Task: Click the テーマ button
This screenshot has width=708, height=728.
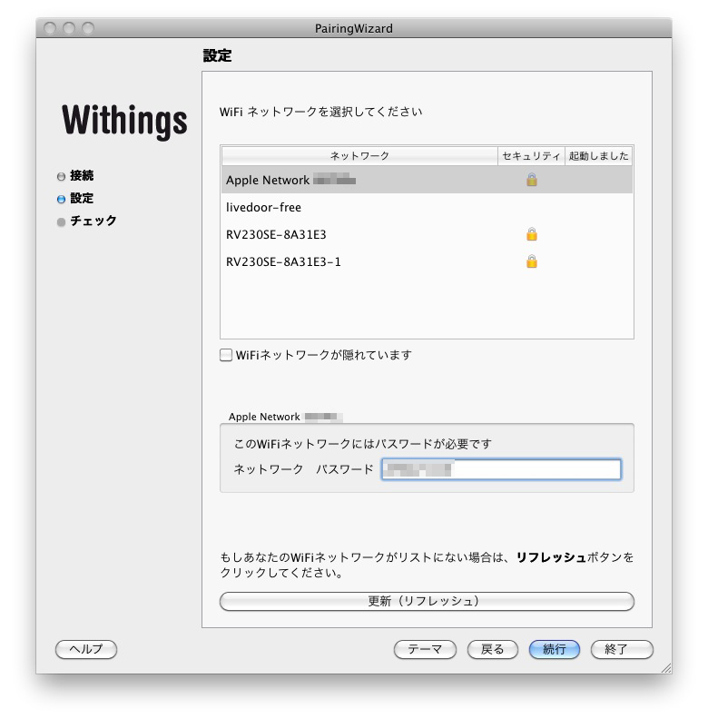Action: [x=425, y=649]
